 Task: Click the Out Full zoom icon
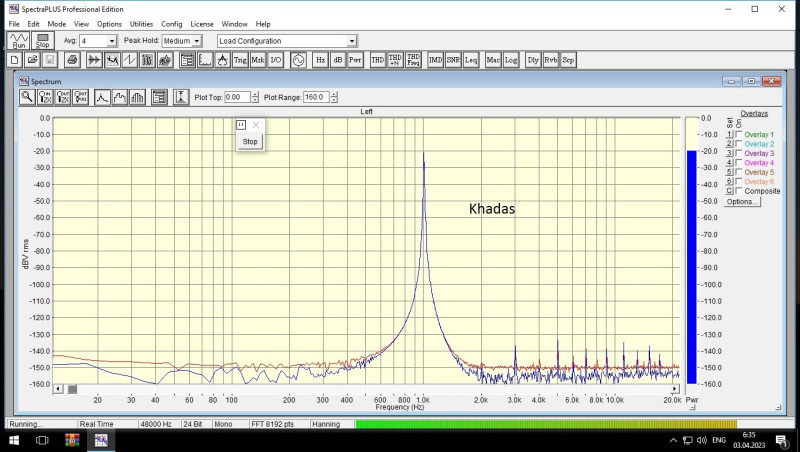81,97
